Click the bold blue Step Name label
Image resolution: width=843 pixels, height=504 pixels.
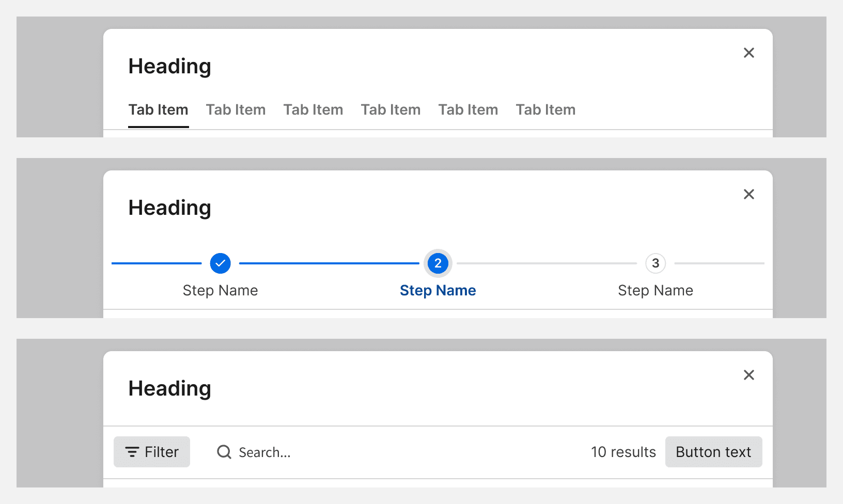tap(438, 290)
